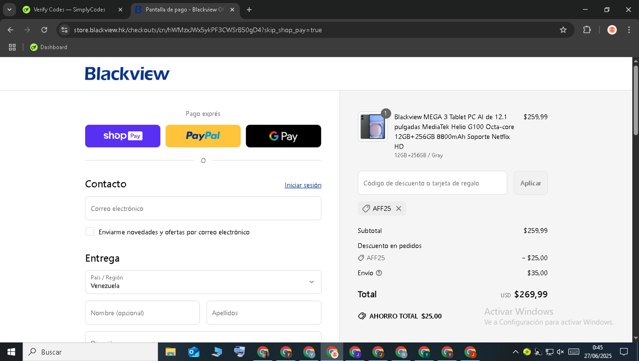Open File Explorer from taskbar
This screenshot has height=361, width=639.
coord(170,352)
